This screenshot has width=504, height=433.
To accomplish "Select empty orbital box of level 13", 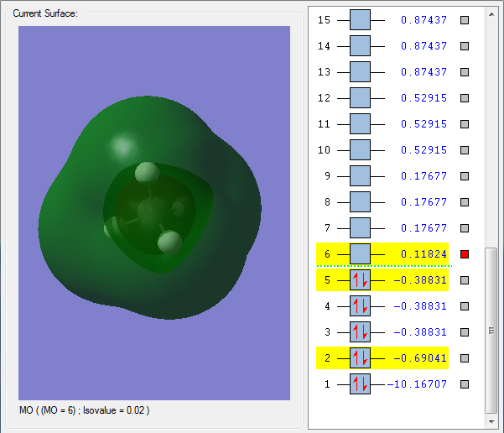I will [x=360, y=72].
